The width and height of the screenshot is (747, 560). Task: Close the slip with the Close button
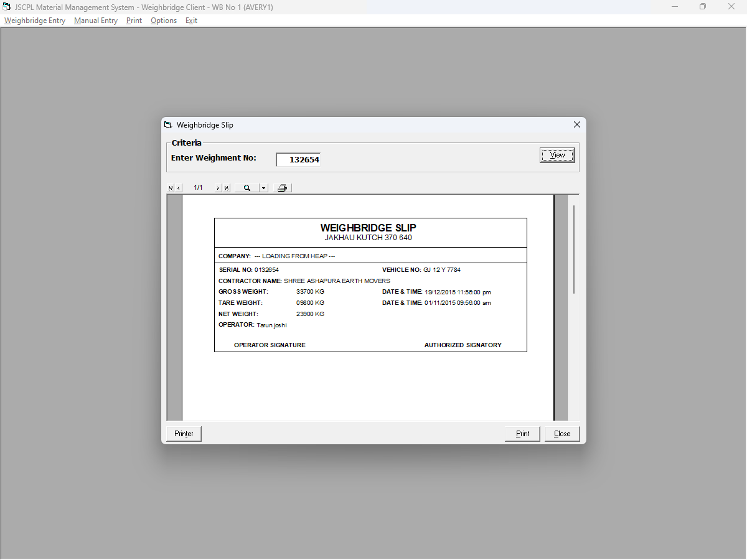pos(561,433)
